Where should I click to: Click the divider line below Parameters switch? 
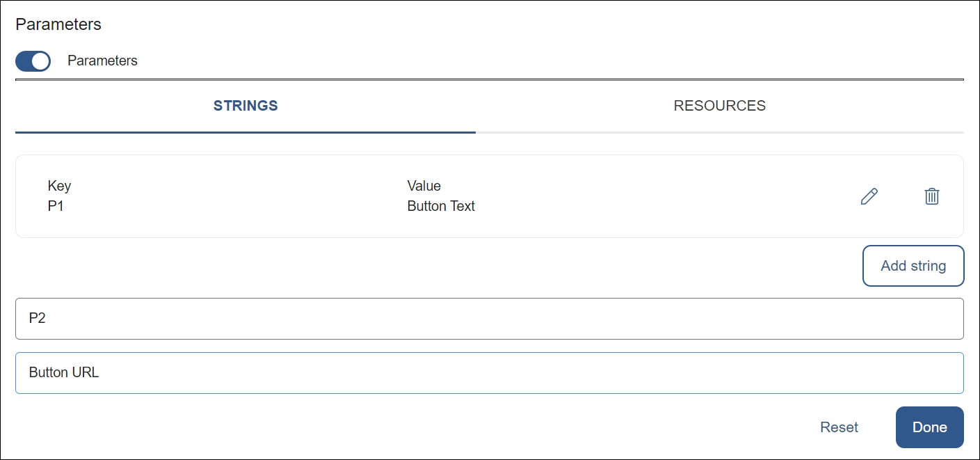click(x=489, y=79)
